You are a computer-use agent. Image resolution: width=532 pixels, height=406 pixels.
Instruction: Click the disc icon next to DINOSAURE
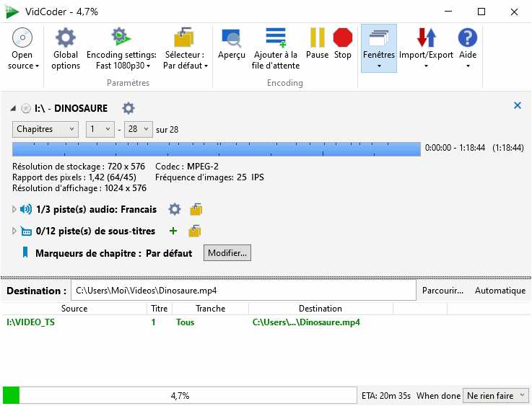(26, 108)
